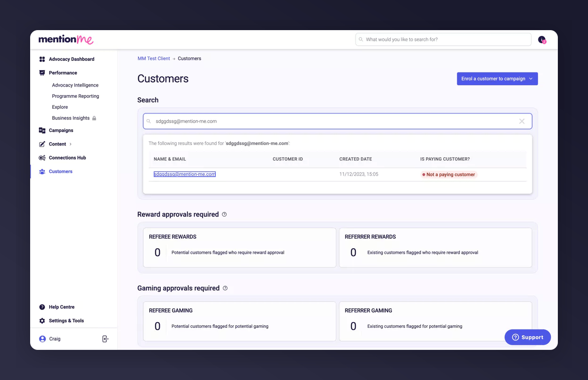Select Performance in the sidebar
Screen dimensions: 588x380
tap(63, 73)
